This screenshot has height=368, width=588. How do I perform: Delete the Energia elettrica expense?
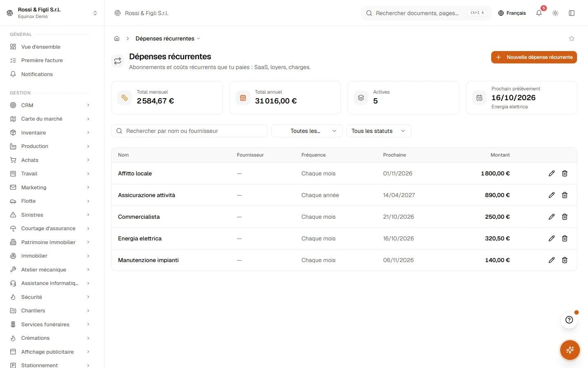click(x=565, y=238)
